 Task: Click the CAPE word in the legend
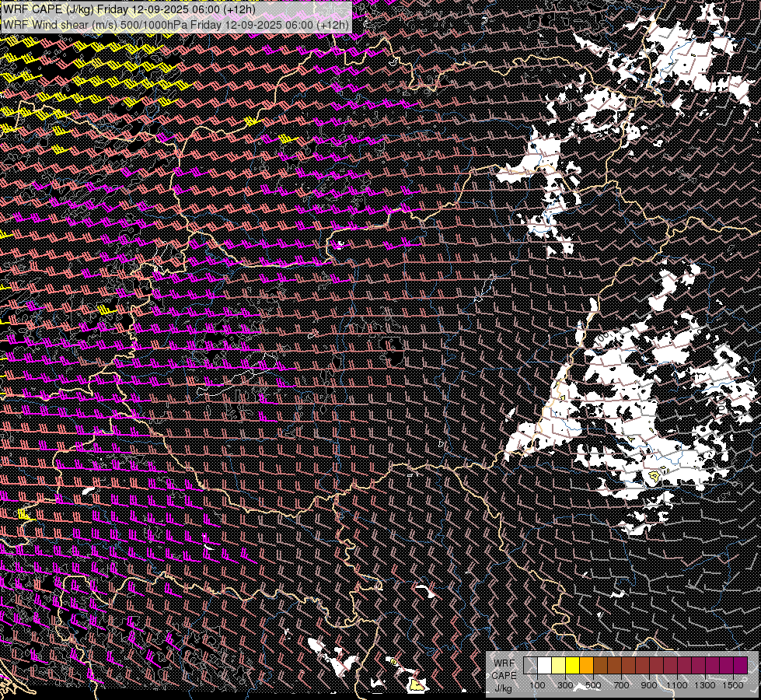[504, 676]
